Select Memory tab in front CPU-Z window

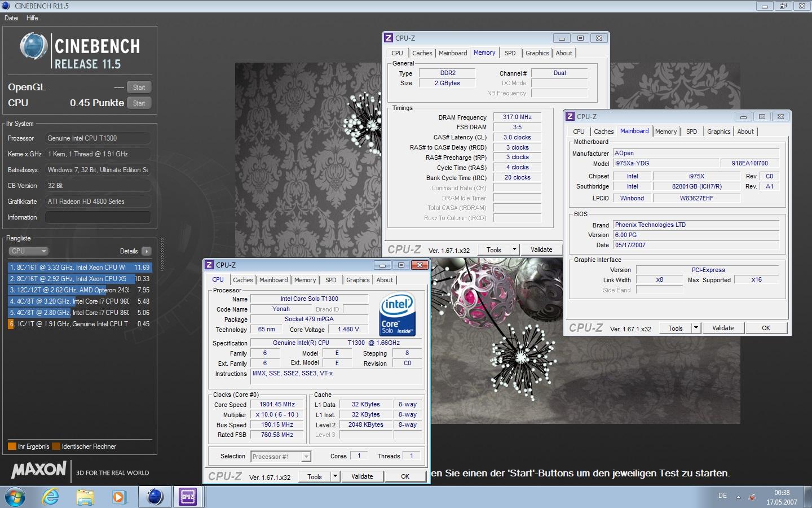(x=305, y=280)
